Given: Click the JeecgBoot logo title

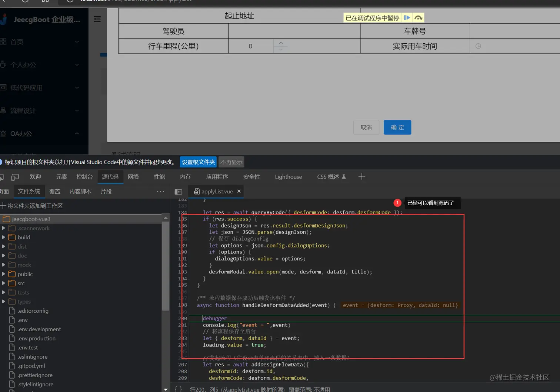Looking at the screenshot, I should pyautogui.click(x=47, y=19).
